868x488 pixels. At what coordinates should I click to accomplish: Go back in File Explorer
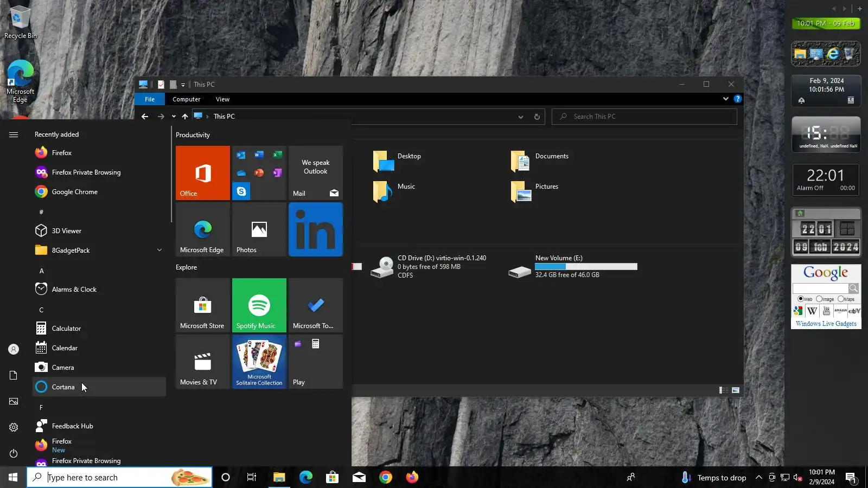(145, 117)
